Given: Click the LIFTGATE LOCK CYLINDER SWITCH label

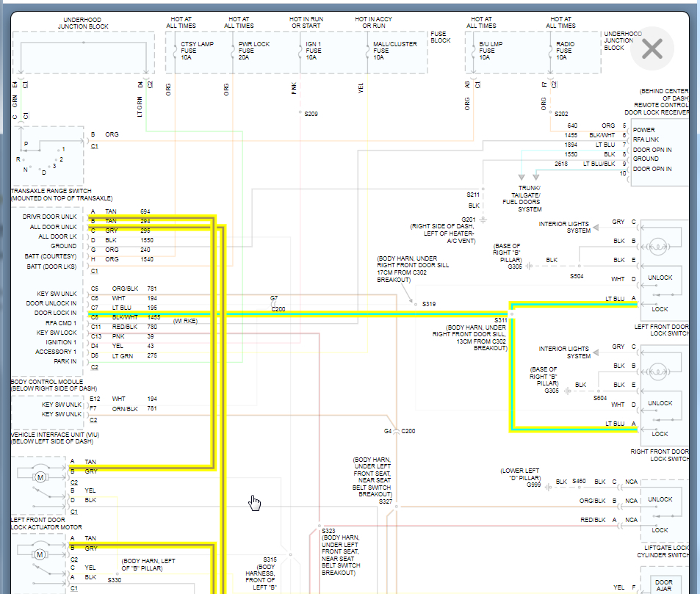Looking at the screenshot, I should pos(663,551).
